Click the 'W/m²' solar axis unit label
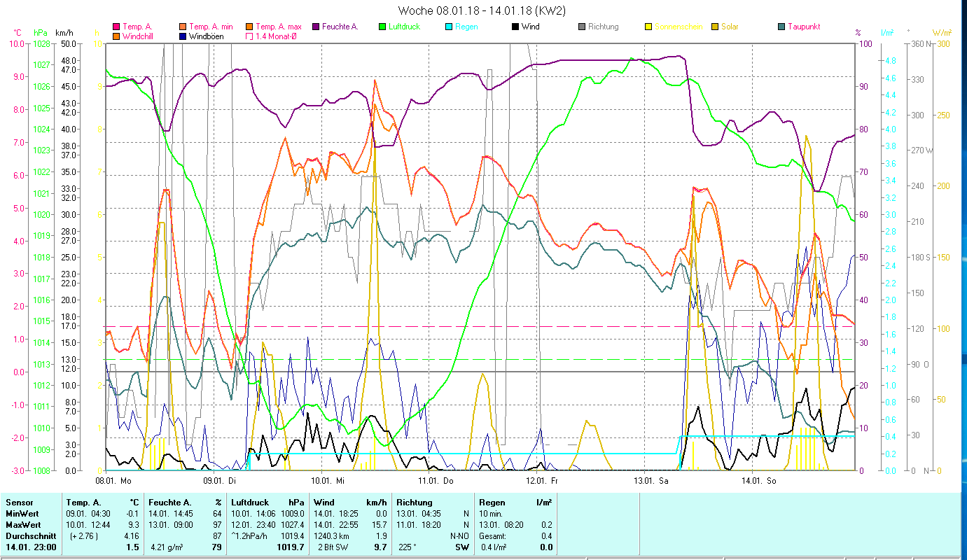The height and width of the screenshot is (560, 967). (942, 32)
